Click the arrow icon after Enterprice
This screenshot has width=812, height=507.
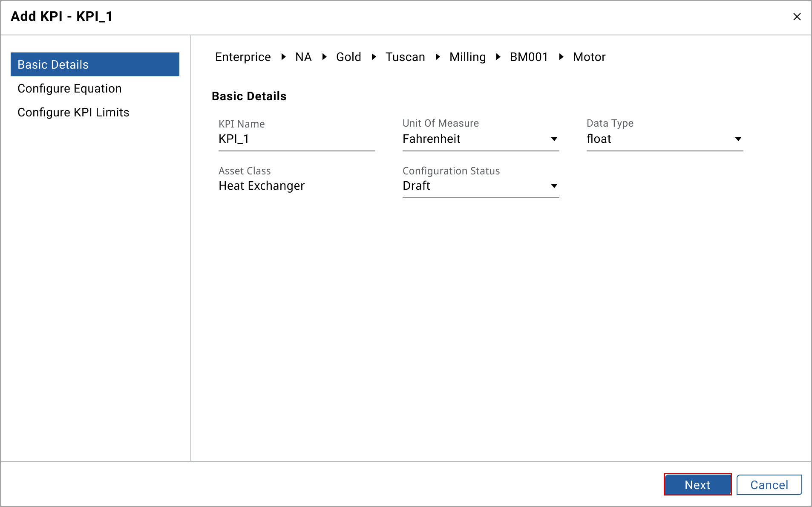tap(283, 57)
